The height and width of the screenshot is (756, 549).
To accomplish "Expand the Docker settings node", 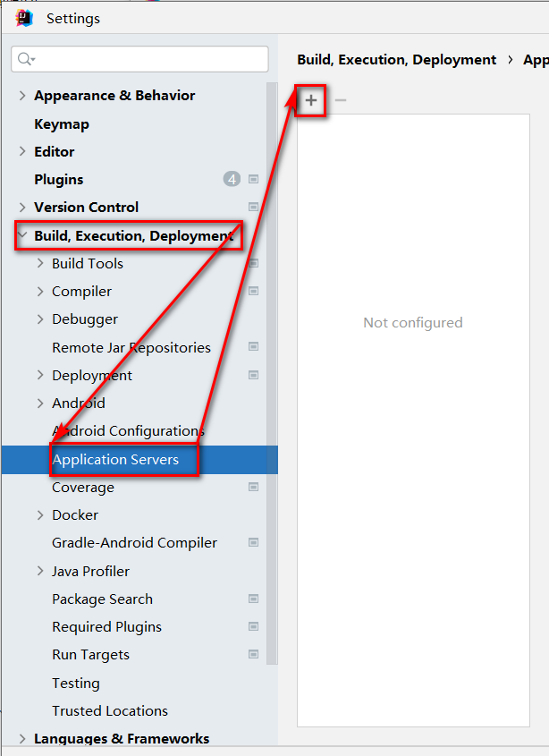I will click(40, 515).
